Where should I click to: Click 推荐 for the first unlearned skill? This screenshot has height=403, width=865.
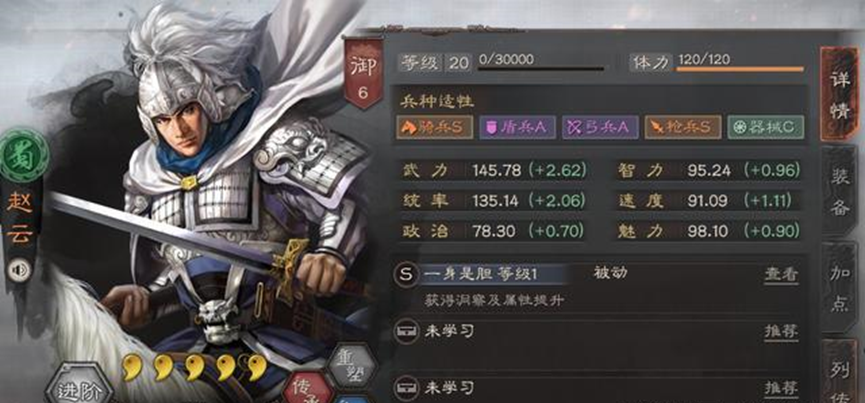pos(781,331)
